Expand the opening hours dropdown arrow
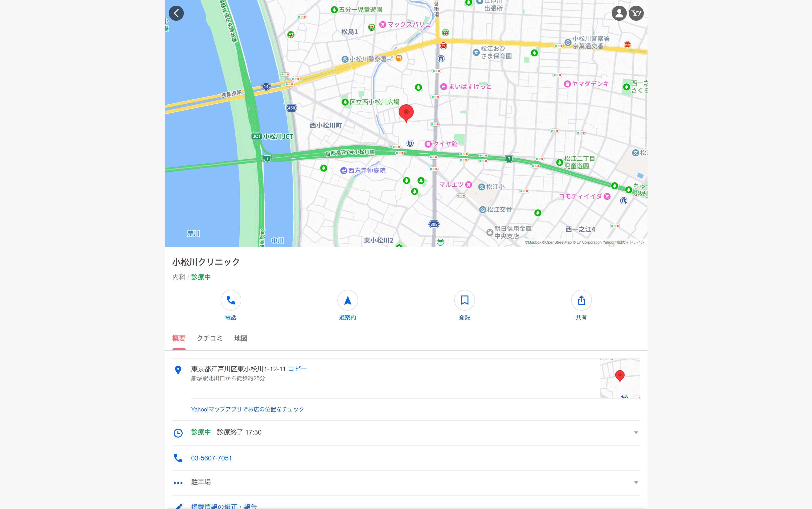The image size is (812, 509). 636,433
